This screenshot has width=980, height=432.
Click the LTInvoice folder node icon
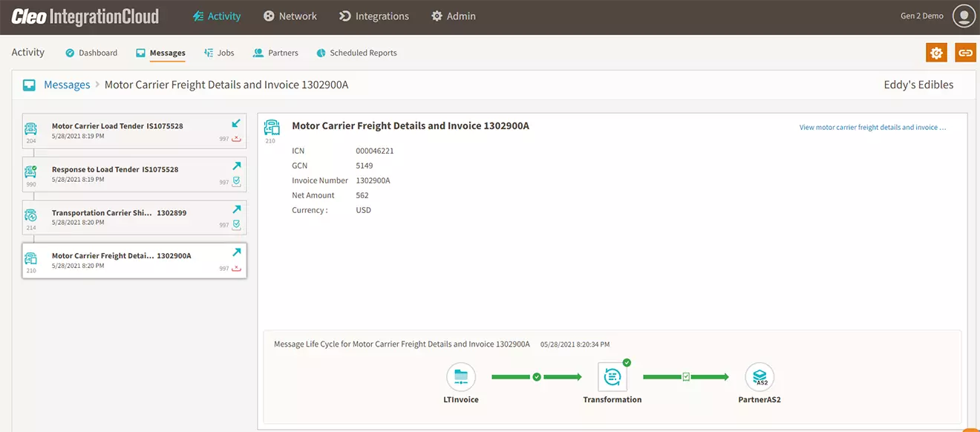point(461,377)
